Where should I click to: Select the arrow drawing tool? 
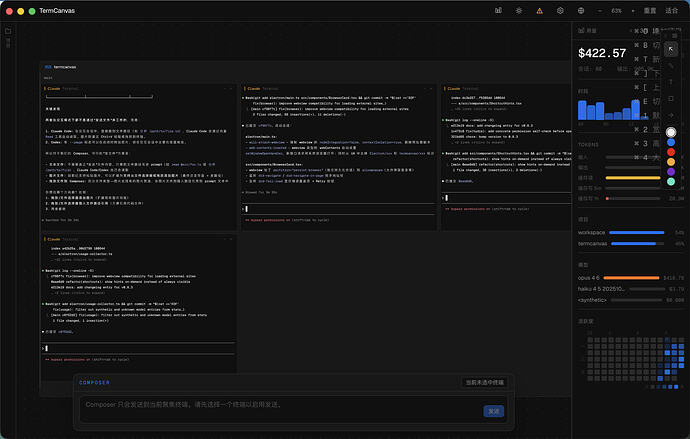671,115
